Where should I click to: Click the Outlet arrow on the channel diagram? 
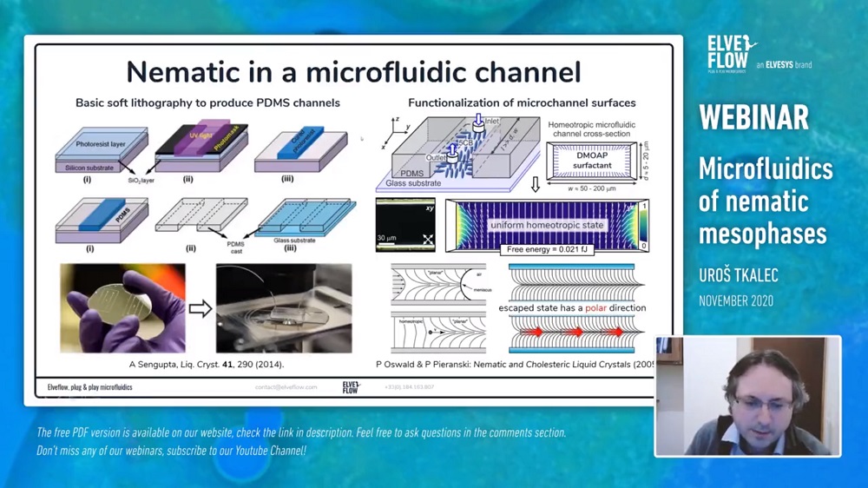tap(451, 153)
